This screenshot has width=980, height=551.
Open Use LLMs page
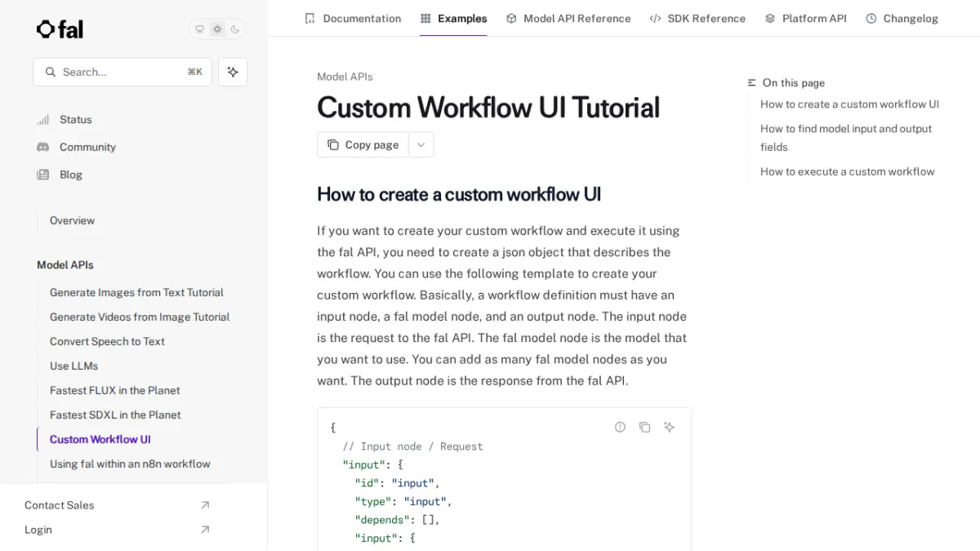coord(73,366)
